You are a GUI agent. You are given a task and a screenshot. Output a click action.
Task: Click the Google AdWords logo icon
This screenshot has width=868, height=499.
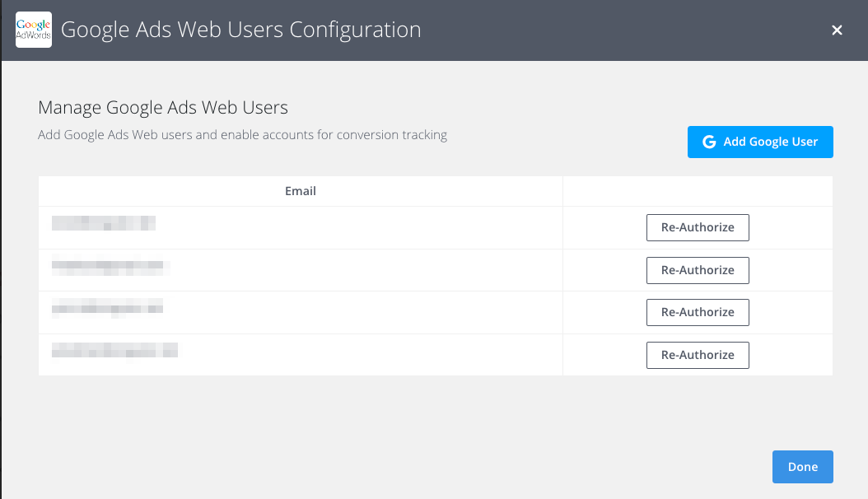(34, 30)
